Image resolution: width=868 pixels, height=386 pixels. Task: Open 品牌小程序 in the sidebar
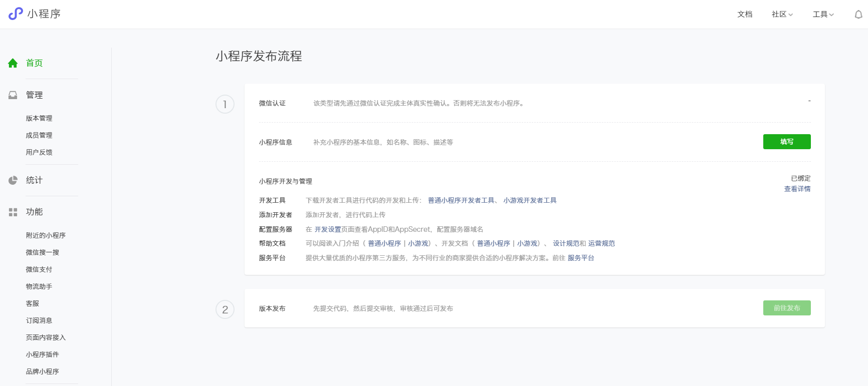43,371
